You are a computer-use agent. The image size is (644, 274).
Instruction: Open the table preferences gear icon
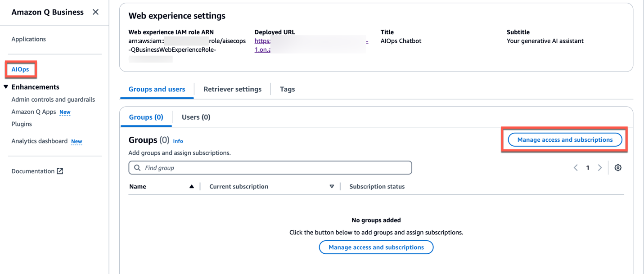(x=618, y=167)
